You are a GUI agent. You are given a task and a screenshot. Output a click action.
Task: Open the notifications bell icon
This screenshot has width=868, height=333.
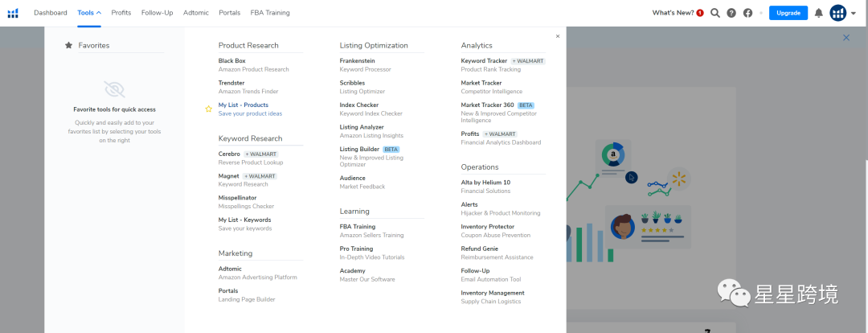(x=819, y=13)
